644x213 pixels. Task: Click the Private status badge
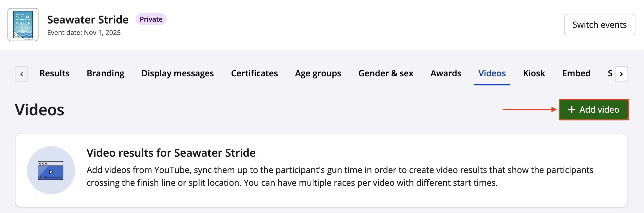151,19
